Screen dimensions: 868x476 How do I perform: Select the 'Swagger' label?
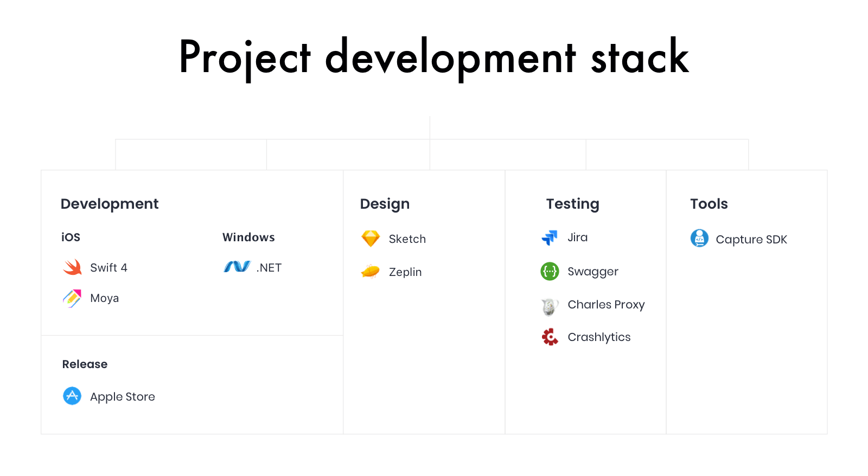point(592,272)
